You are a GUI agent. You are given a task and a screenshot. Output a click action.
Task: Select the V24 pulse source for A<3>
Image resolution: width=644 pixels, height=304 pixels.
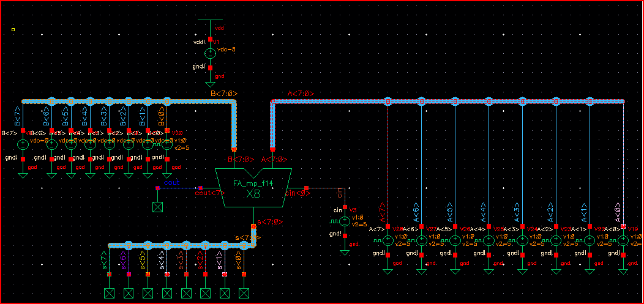click(522, 240)
